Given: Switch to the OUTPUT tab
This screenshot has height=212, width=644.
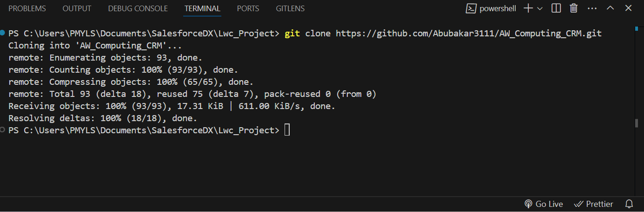Looking at the screenshot, I should point(77,8).
